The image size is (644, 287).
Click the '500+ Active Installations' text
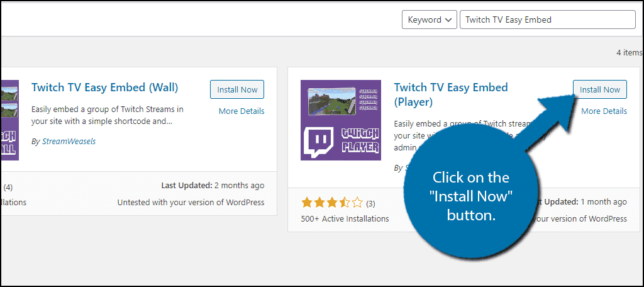pos(345,219)
